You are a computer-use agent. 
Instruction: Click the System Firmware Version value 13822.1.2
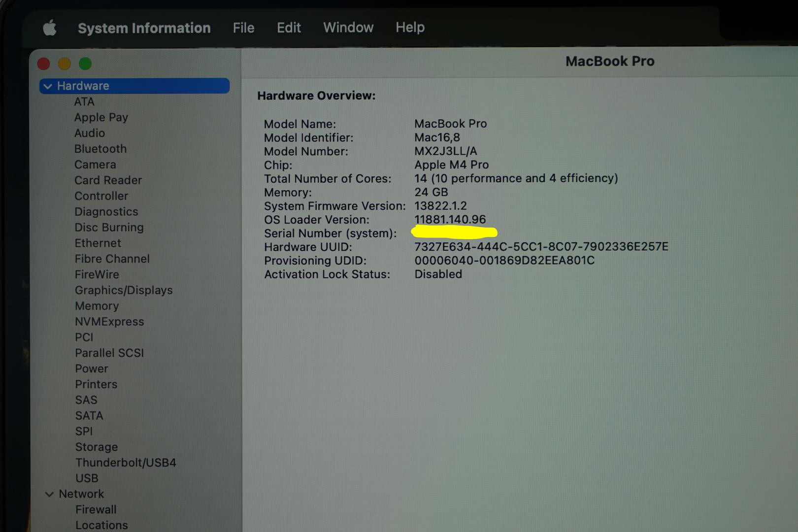tap(440, 206)
